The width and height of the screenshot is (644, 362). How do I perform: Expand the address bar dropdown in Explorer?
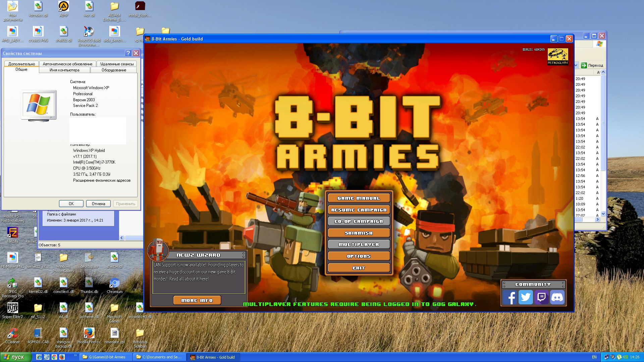(577, 65)
